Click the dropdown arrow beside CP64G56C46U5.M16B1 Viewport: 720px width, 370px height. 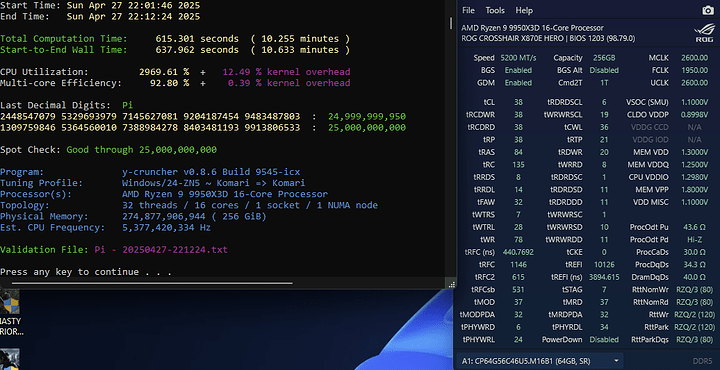(x=616, y=361)
